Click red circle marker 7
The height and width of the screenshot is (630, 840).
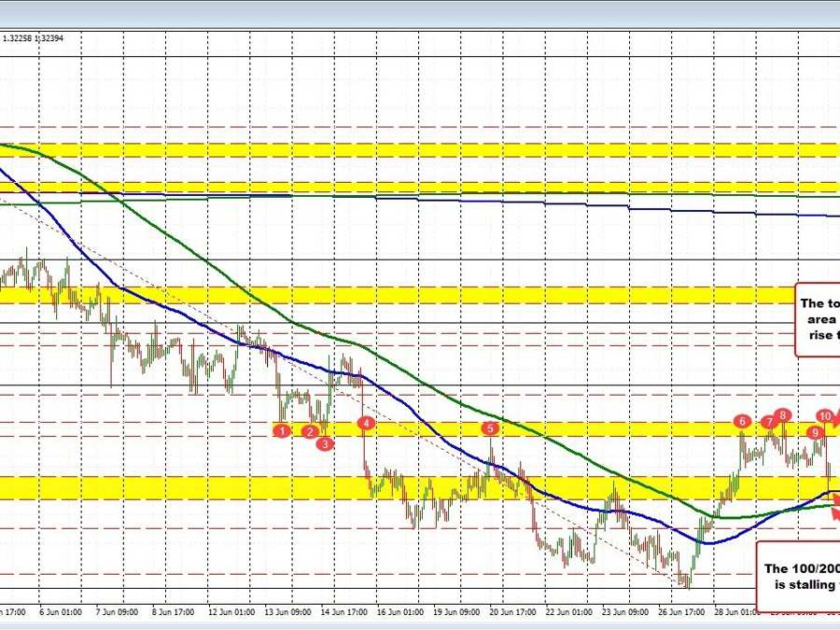pyautogui.click(x=769, y=422)
